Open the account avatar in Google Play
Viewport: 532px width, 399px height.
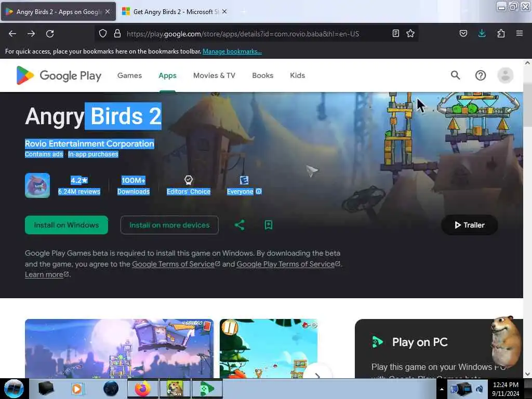[x=505, y=75]
